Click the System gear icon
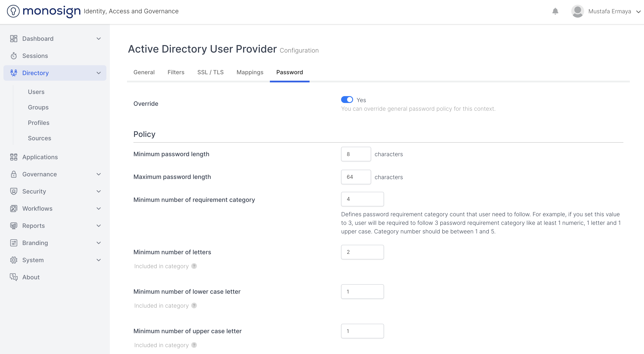Image resolution: width=644 pixels, height=354 pixels. pos(14,260)
